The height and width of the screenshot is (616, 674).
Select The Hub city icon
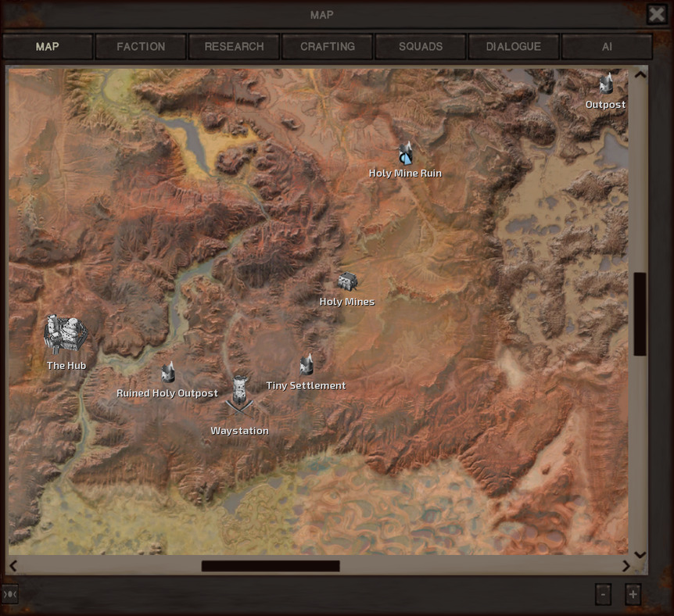(x=66, y=334)
